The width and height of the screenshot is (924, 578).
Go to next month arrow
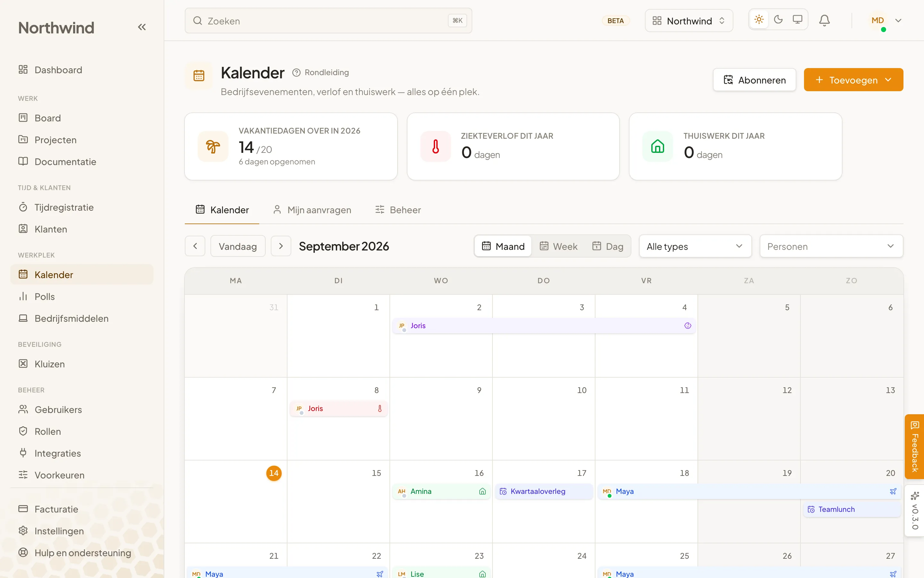pyautogui.click(x=281, y=246)
